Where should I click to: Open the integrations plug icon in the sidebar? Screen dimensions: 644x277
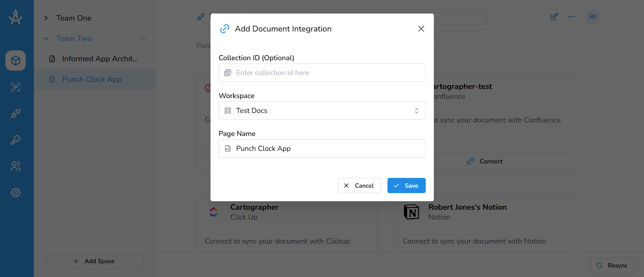click(16, 113)
